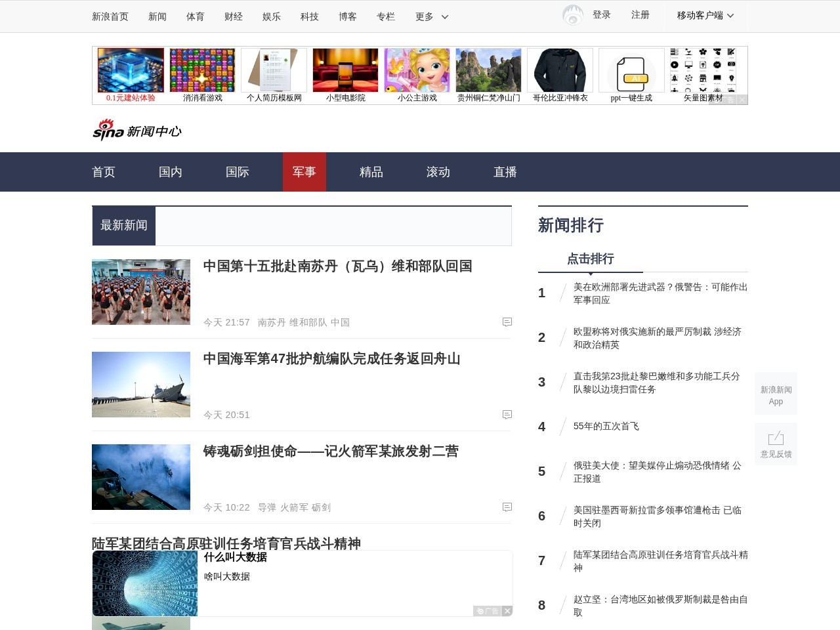Click the 最新新闻 tab label
Screen dimensions: 840x630
point(123,225)
